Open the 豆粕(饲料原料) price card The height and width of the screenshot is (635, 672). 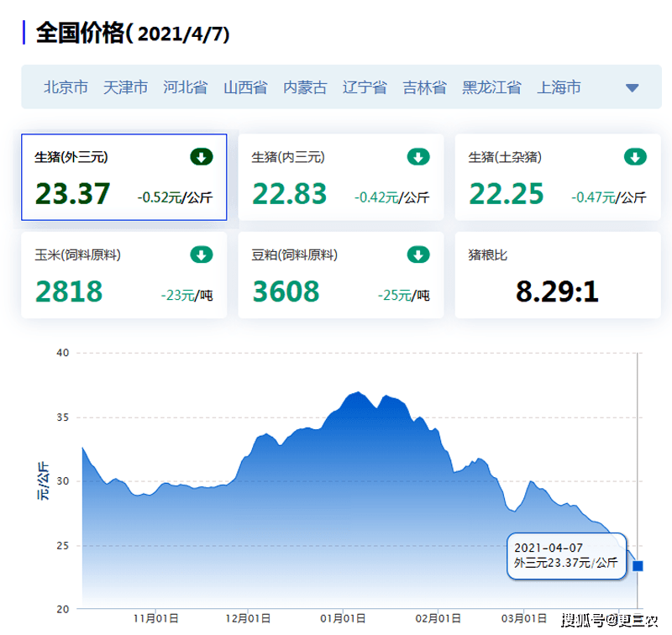pos(341,275)
